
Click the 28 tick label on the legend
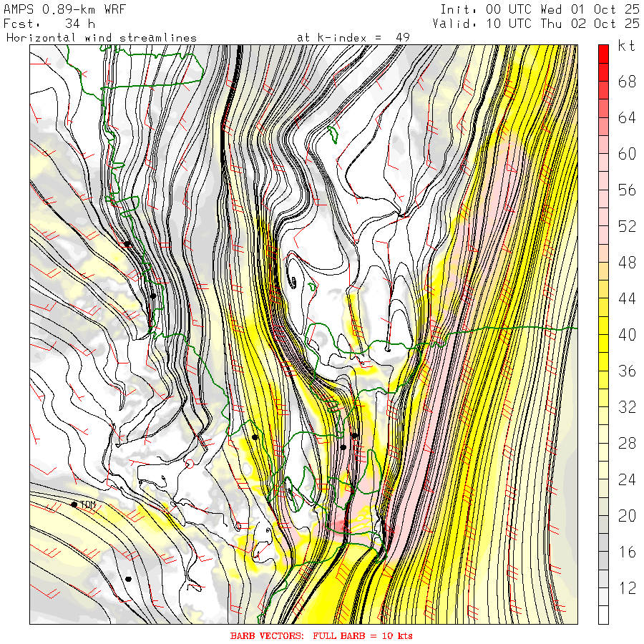point(627,443)
